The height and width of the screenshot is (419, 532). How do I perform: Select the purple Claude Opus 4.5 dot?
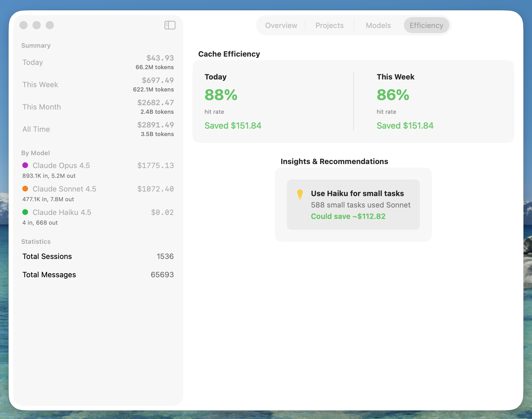[x=25, y=165]
